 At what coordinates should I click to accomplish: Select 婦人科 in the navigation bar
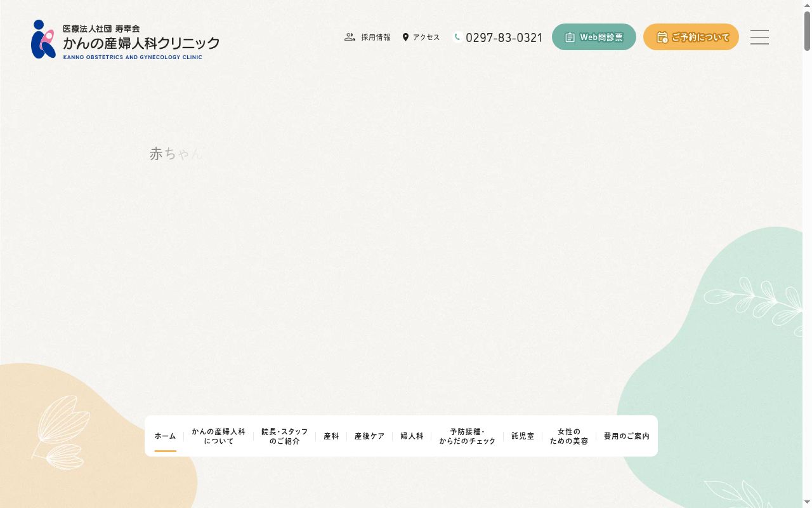coord(412,436)
